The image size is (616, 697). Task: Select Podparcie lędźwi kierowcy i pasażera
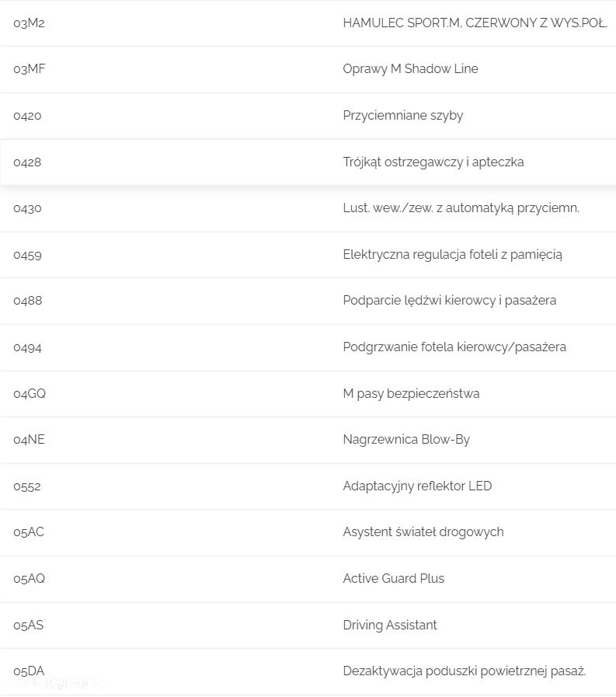click(449, 301)
